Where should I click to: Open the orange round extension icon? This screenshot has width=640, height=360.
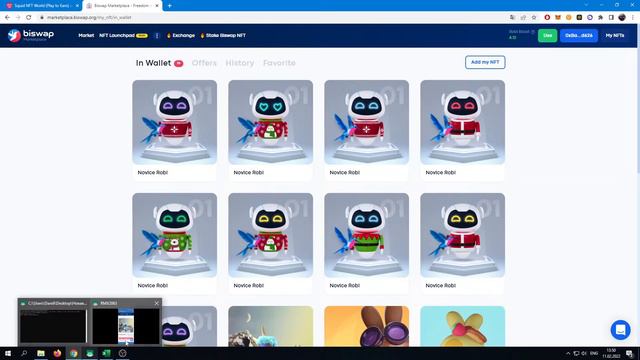[569, 18]
